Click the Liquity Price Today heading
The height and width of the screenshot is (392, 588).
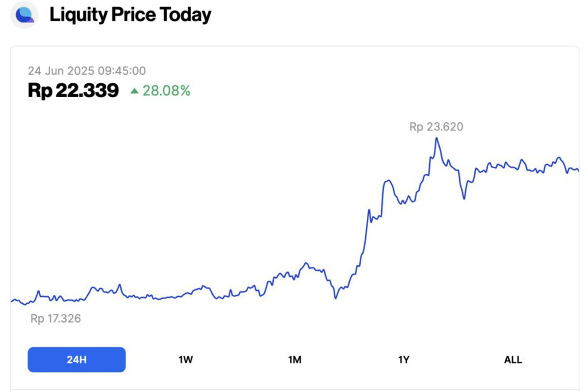(130, 15)
